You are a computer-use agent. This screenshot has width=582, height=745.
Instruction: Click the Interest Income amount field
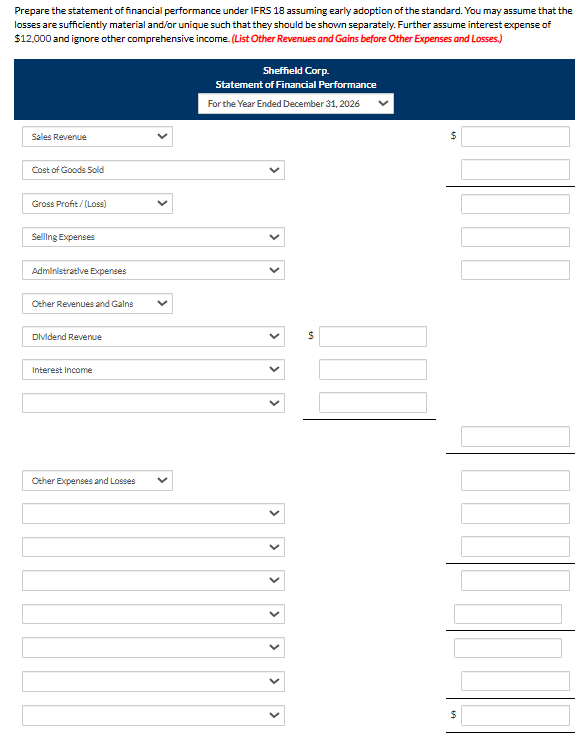coord(373,370)
